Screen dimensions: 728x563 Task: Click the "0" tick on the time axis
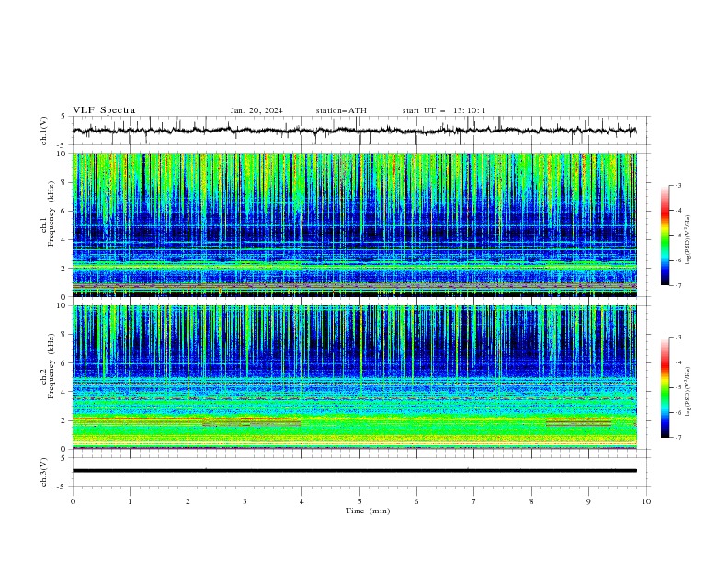(73, 501)
